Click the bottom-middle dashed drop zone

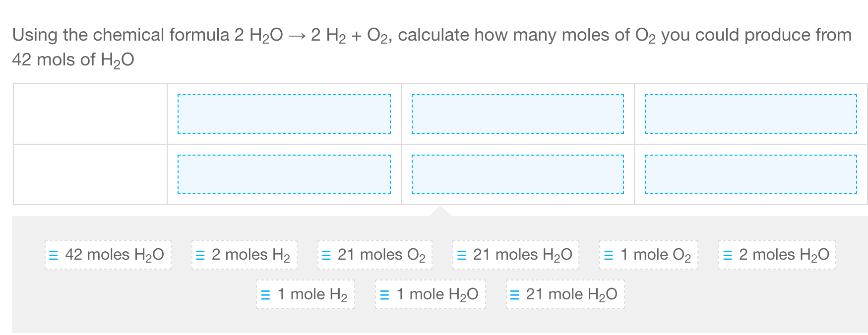click(518, 175)
